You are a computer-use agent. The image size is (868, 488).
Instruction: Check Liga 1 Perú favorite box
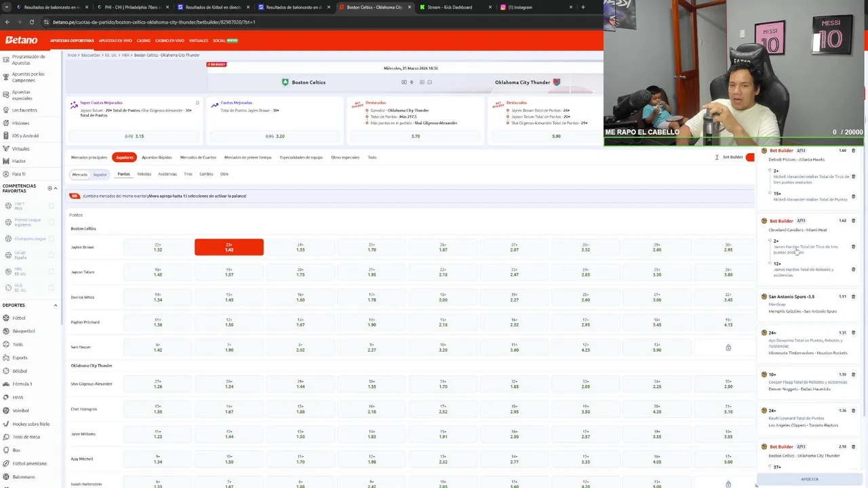pyautogui.click(x=52, y=205)
